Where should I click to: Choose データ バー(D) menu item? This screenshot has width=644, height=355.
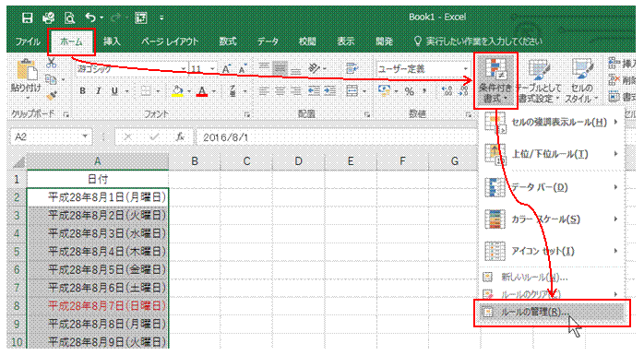pyautogui.click(x=552, y=187)
